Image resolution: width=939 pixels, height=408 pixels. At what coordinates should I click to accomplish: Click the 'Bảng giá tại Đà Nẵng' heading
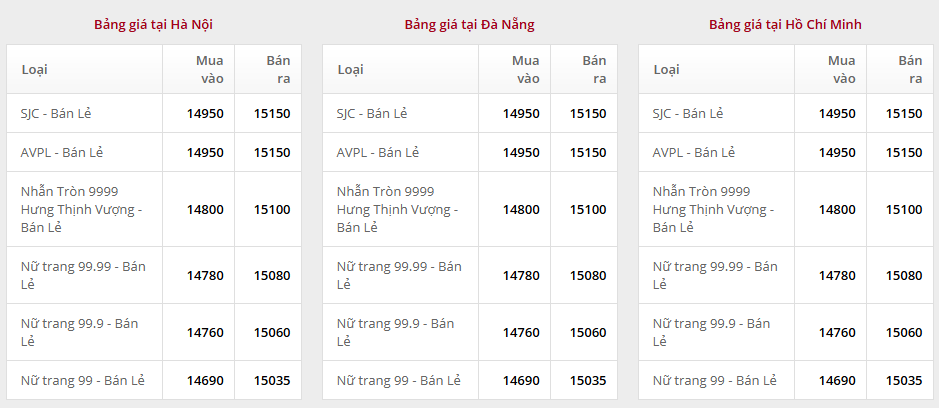[x=470, y=24]
